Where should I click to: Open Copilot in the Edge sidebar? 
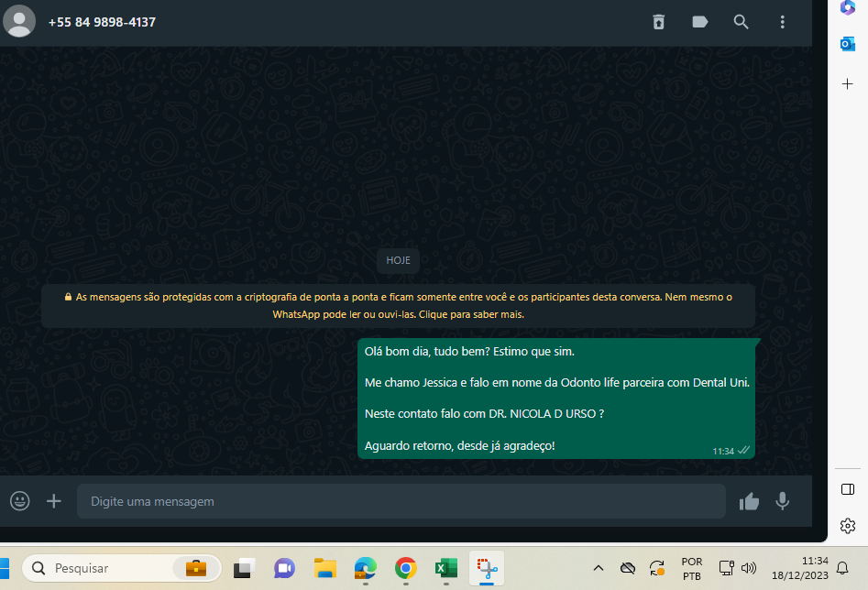pos(848,7)
